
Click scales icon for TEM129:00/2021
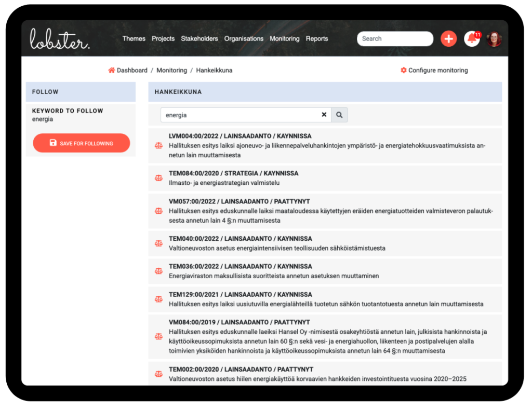[158, 299]
